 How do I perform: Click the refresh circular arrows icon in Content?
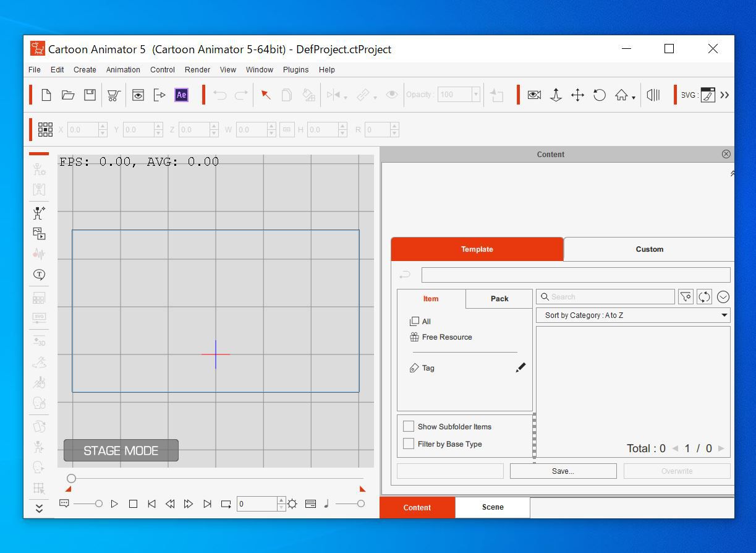click(x=704, y=297)
